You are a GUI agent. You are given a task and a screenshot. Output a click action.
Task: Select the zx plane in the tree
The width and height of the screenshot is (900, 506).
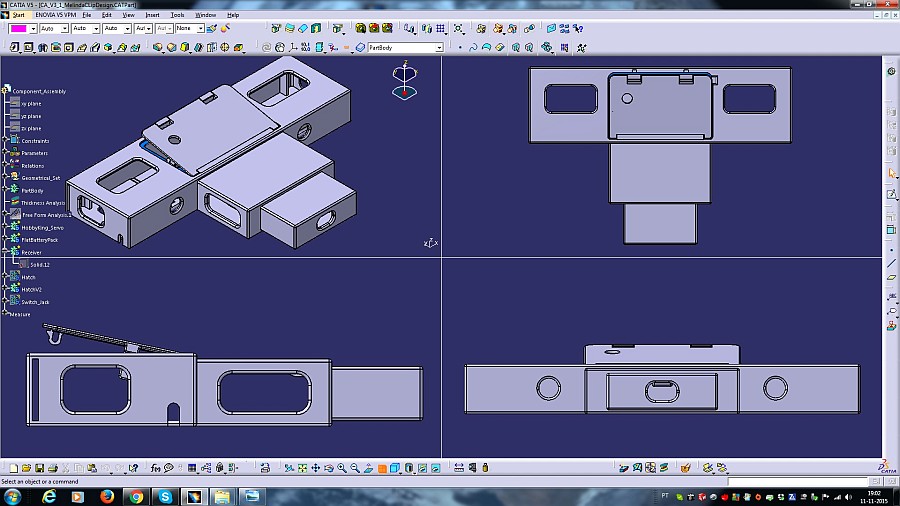pyautogui.click(x=31, y=129)
